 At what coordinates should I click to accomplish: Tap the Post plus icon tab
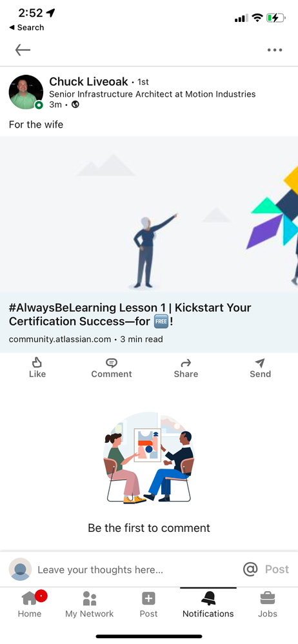tap(148, 605)
